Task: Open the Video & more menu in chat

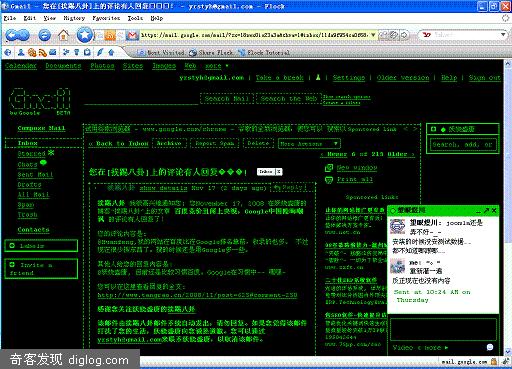Action: 421,347
